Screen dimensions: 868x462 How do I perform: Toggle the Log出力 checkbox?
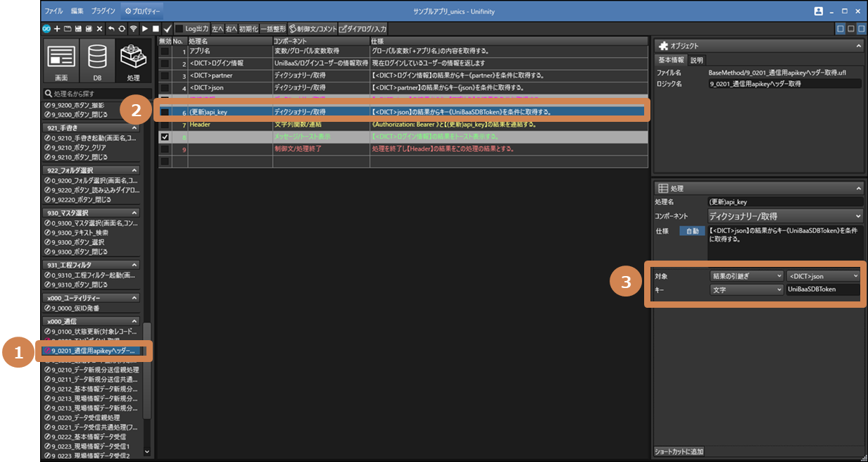179,29
